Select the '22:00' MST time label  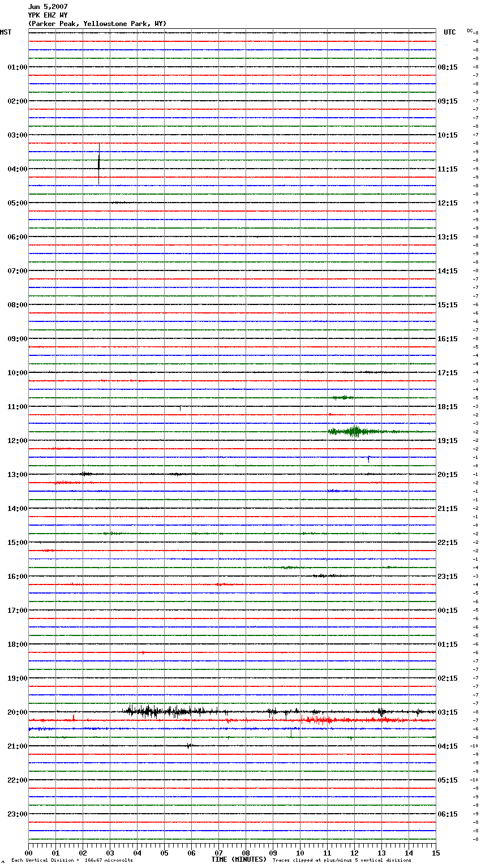(x=18, y=780)
